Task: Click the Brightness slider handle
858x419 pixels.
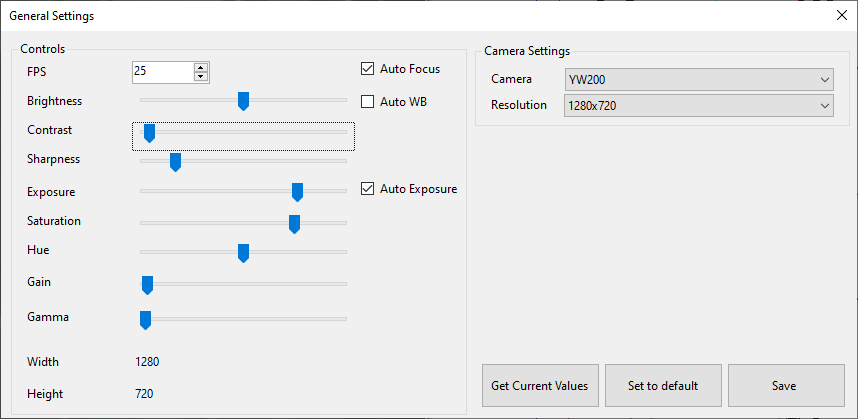Action: point(244,101)
